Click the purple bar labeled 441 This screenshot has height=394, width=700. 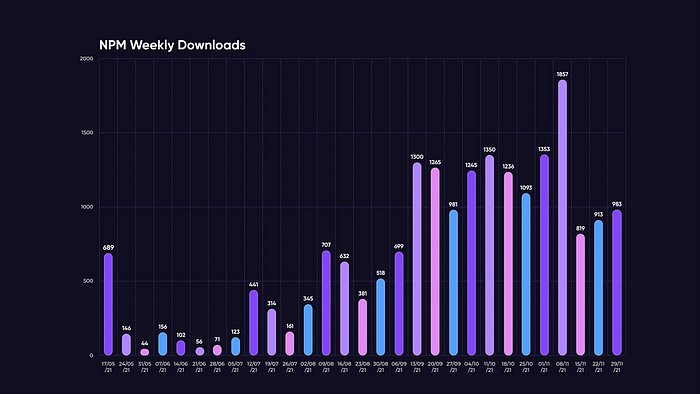(x=254, y=323)
